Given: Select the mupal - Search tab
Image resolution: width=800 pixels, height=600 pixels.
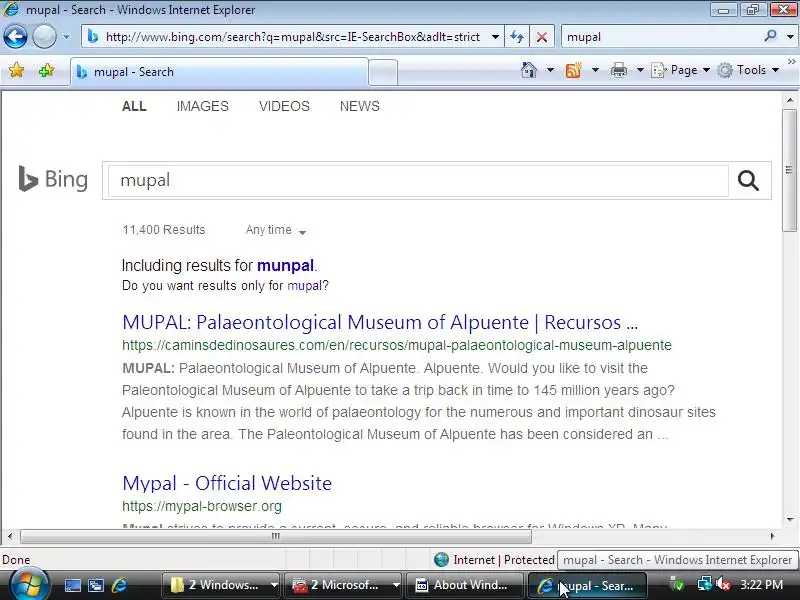Looking at the screenshot, I should tap(219, 72).
